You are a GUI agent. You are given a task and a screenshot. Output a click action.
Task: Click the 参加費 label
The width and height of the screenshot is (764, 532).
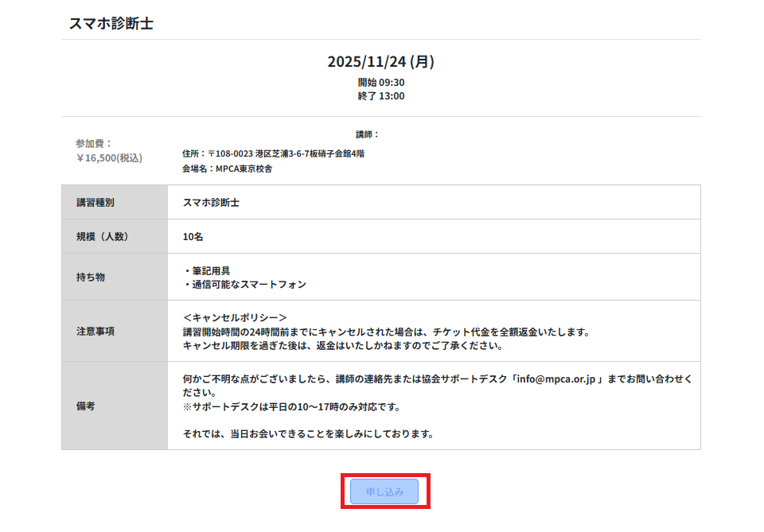coord(94,143)
